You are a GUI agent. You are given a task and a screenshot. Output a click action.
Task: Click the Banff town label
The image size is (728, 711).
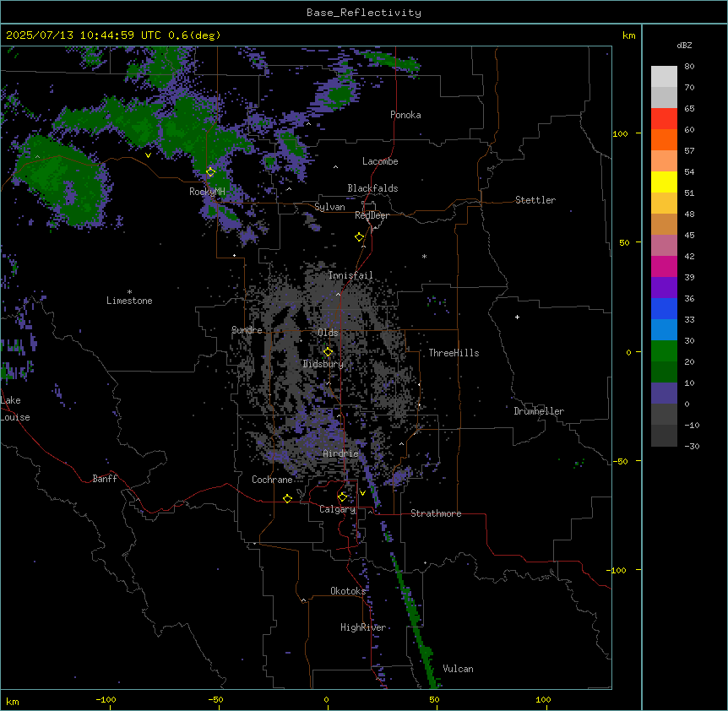coord(105,479)
